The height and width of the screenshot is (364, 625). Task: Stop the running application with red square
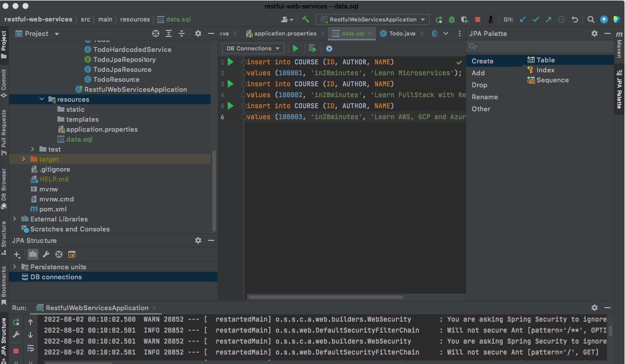(x=478, y=19)
